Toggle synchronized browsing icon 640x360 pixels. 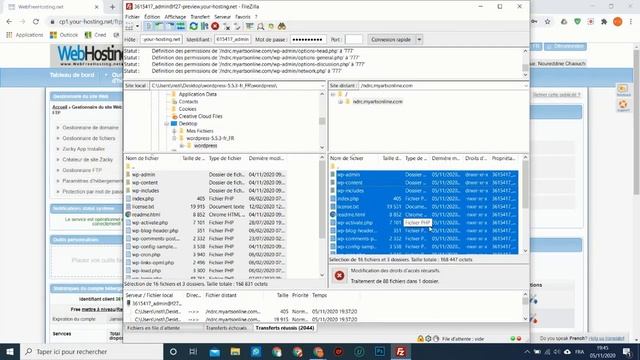pos(271,27)
